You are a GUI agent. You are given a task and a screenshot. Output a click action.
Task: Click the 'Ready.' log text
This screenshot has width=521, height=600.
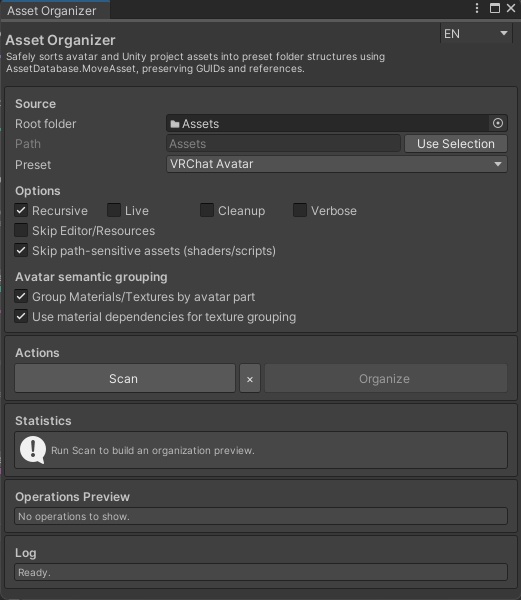click(x=34, y=572)
